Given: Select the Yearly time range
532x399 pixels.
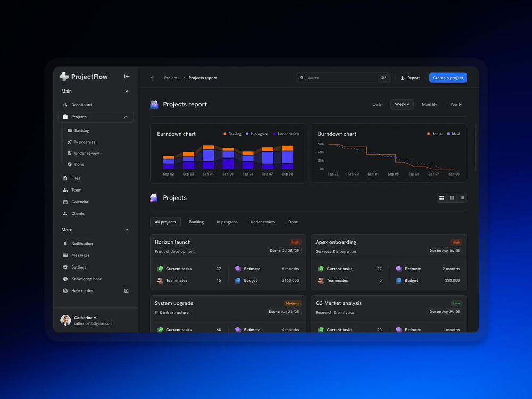Looking at the screenshot, I should click(x=456, y=104).
